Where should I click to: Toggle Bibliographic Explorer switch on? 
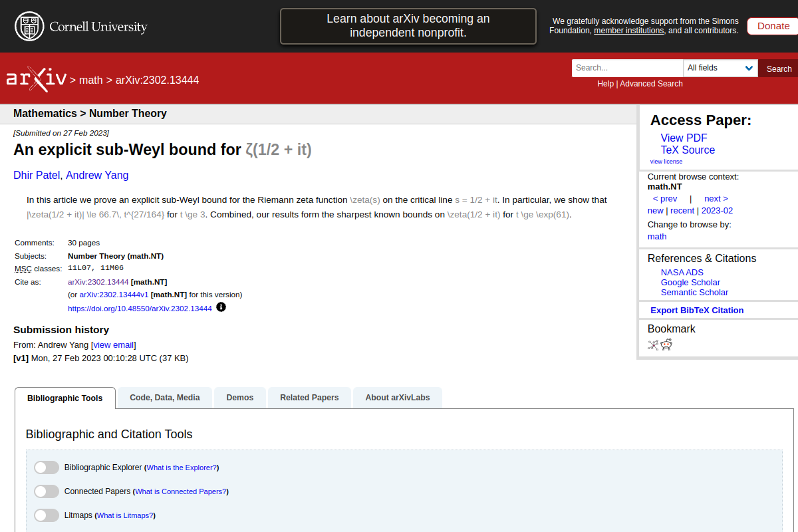pos(47,467)
